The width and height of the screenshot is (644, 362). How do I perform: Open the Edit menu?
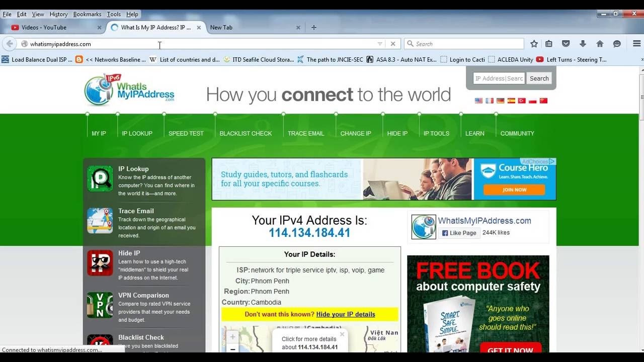tap(22, 14)
